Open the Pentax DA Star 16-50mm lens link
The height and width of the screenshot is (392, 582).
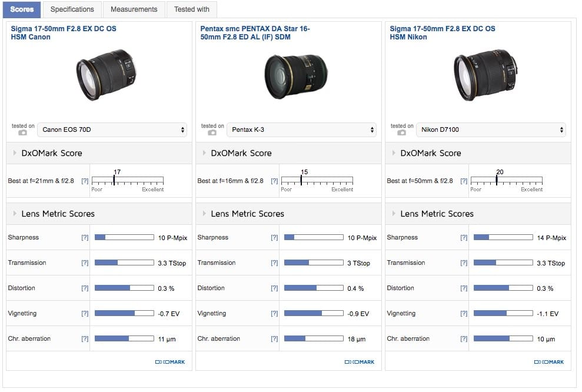[255, 33]
